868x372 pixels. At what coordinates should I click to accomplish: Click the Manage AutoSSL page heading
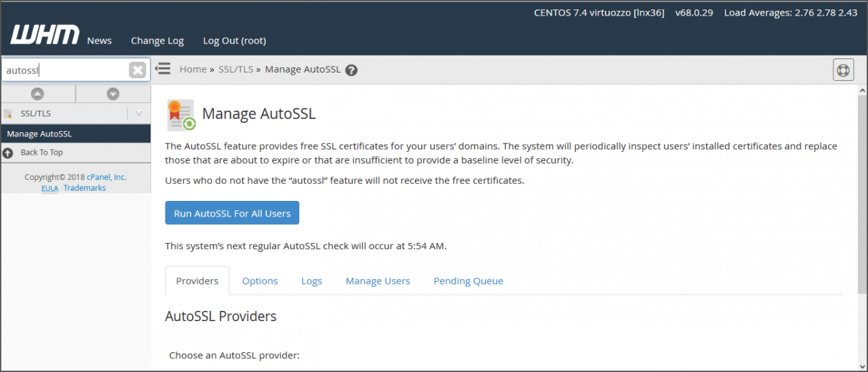[x=259, y=113]
